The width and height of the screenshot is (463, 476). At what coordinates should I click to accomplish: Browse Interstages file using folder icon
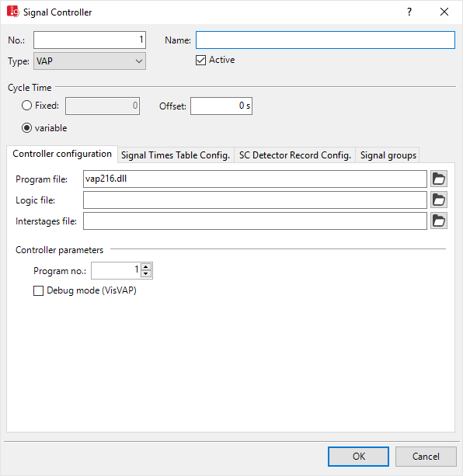[439, 221]
